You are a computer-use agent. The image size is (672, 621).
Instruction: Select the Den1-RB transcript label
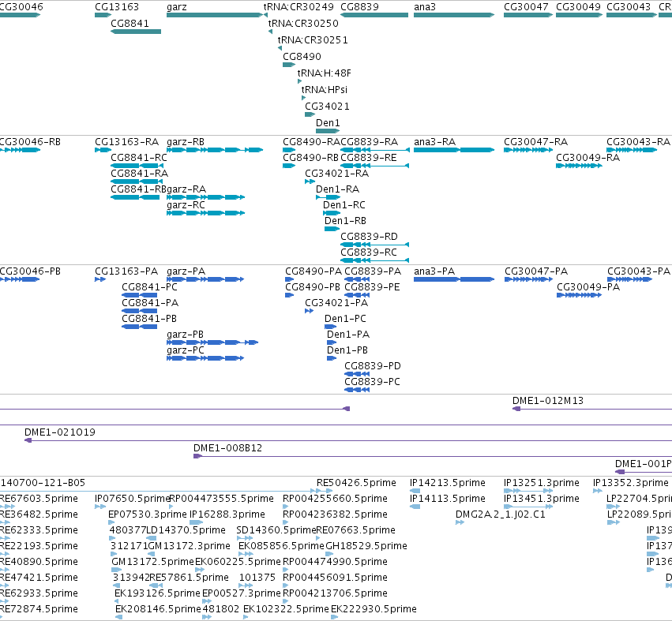(x=345, y=221)
